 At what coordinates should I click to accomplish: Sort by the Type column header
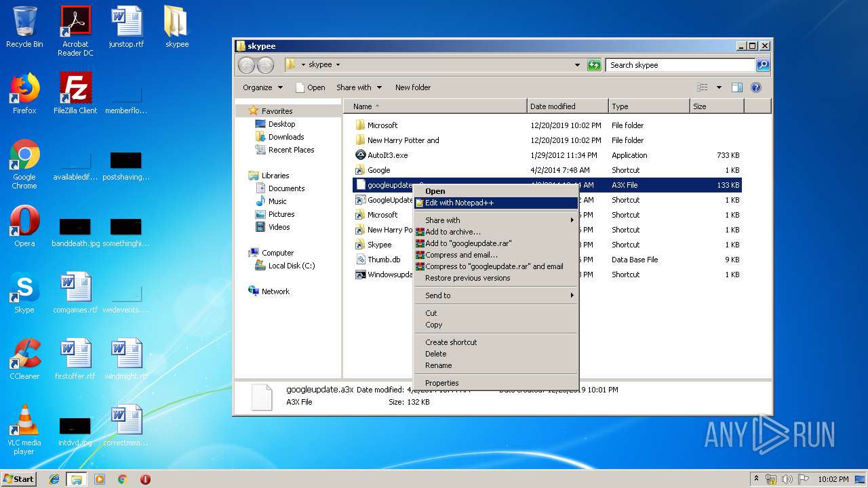649,106
